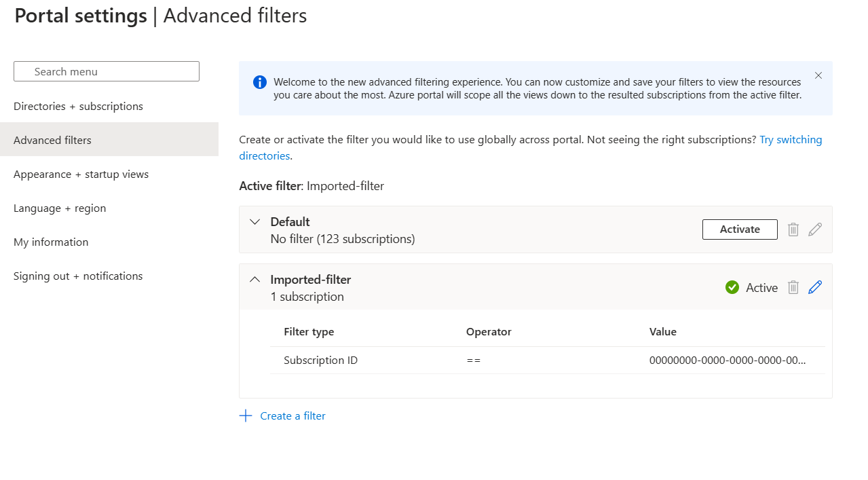Edit Imported-filter with the blue pencil icon

[815, 287]
